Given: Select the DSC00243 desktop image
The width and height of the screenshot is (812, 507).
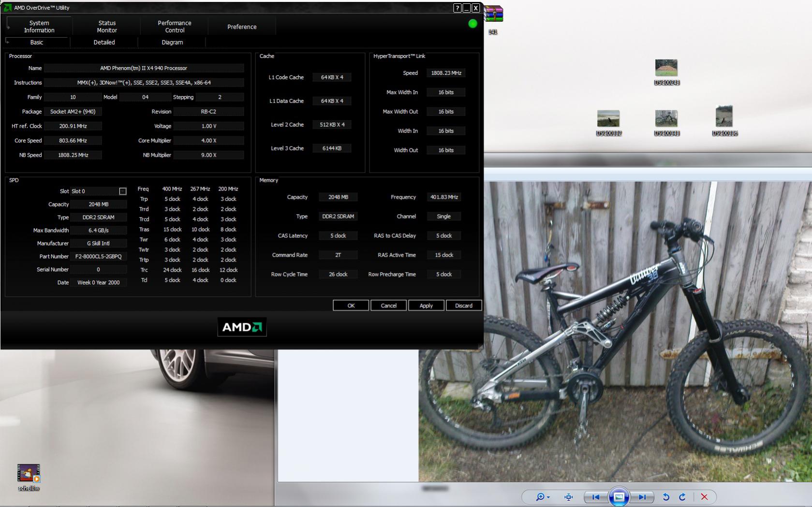Looking at the screenshot, I should (666, 72).
